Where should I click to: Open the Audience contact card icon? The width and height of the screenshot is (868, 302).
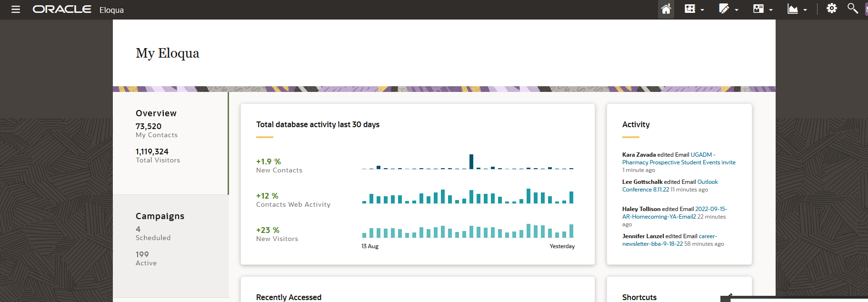(x=758, y=9)
